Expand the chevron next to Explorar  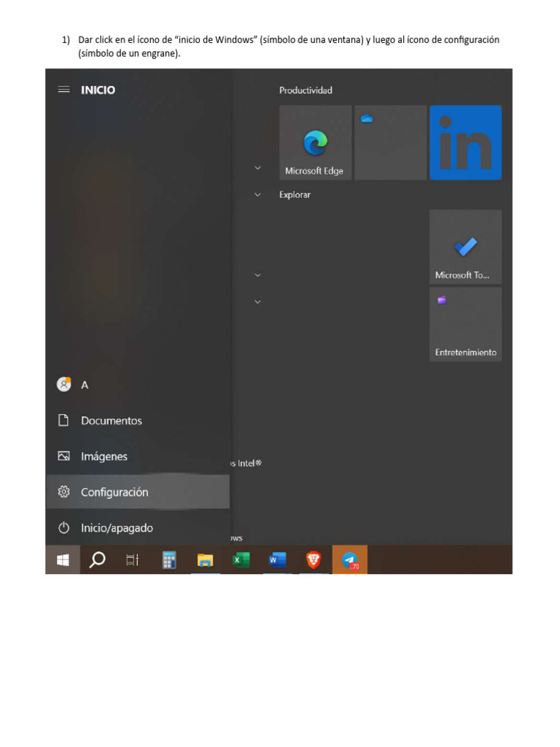click(x=257, y=194)
